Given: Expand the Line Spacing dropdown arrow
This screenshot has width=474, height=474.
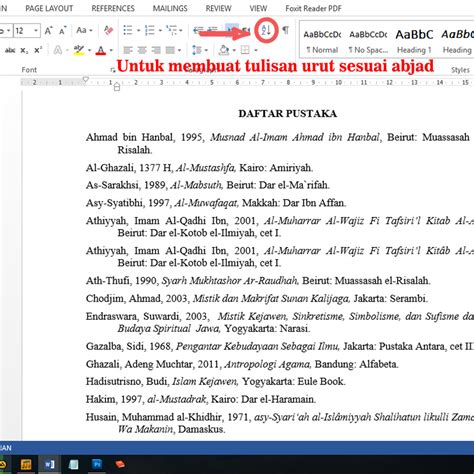Looking at the screenshot, I should click(206, 51).
